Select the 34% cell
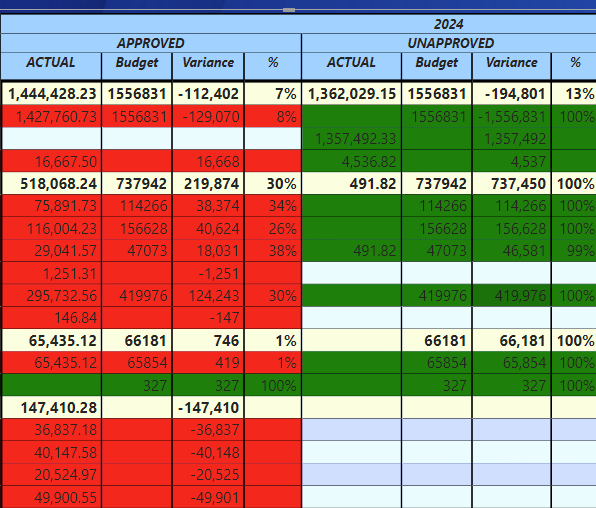596x508 pixels. pos(273,206)
